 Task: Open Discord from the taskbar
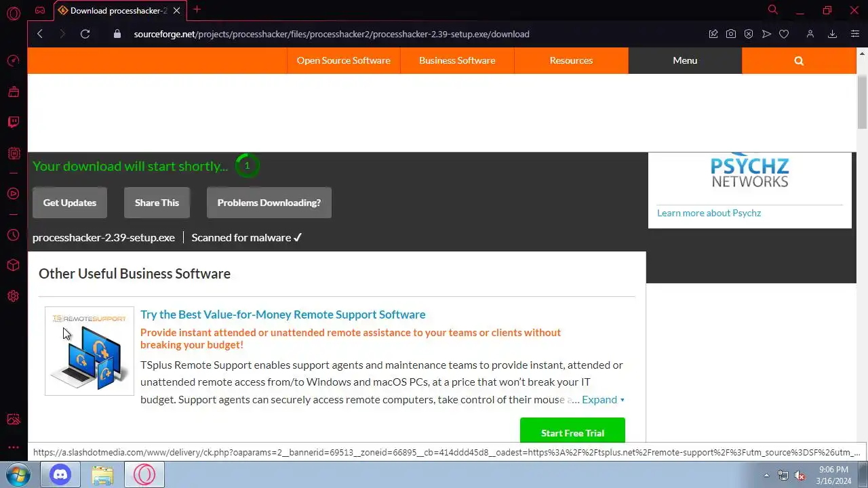coord(60,474)
